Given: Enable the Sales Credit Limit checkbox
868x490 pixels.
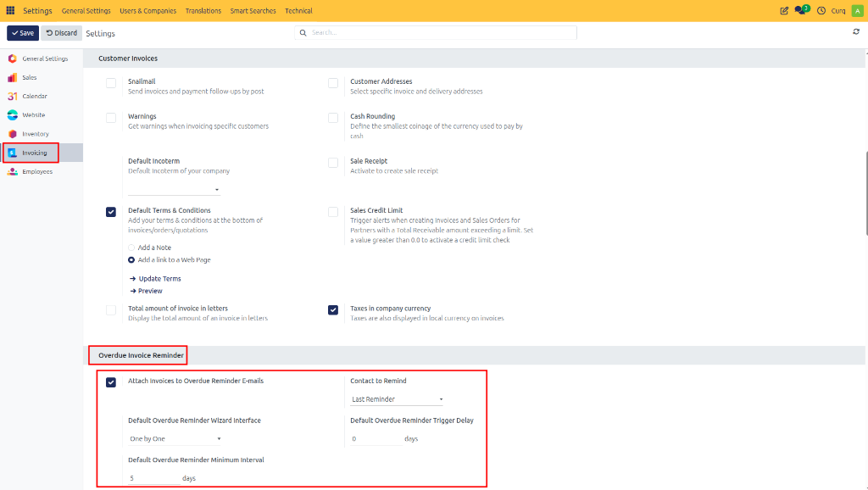Looking at the screenshot, I should click(333, 212).
